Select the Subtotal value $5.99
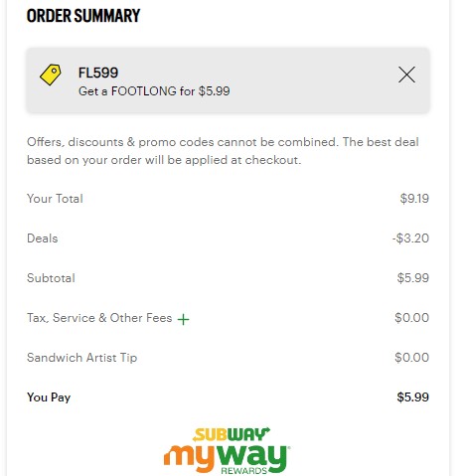 413,278
